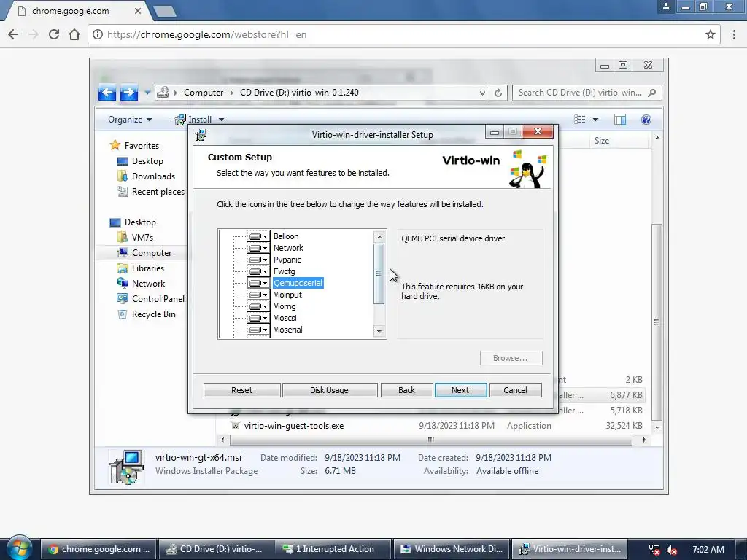The height and width of the screenshot is (560, 747).
Task: Open the Downloads folder
Action: [x=146, y=176]
